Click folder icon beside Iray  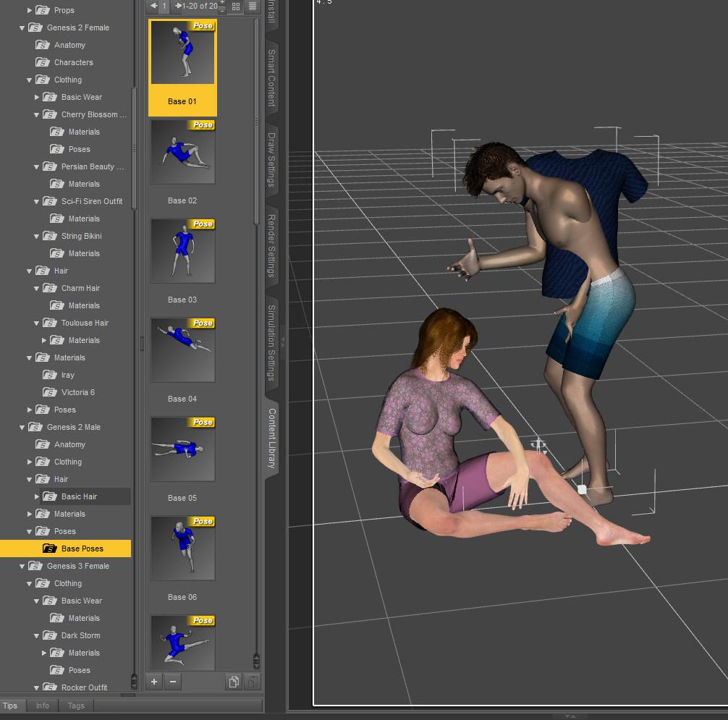[x=50, y=375]
